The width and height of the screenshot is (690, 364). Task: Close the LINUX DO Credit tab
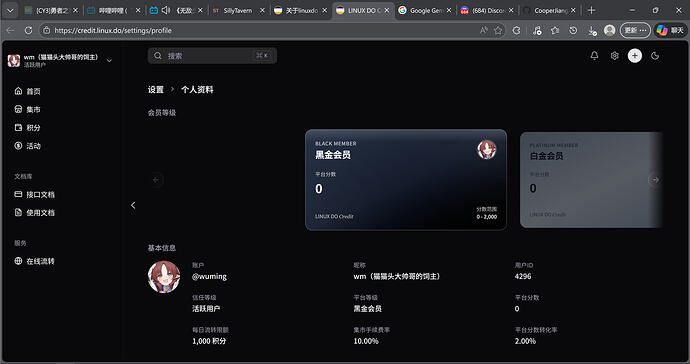(387, 11)
